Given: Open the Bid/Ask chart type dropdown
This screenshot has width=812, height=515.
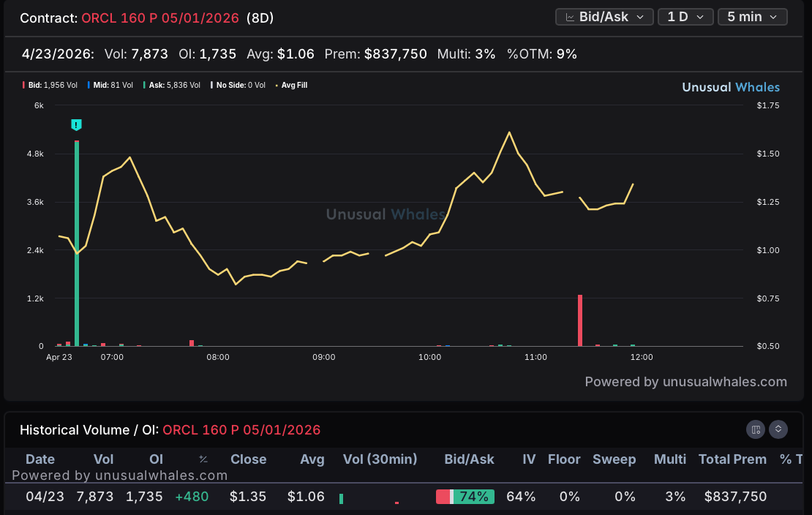Looking at the screenshot, I should click(604, 17).
